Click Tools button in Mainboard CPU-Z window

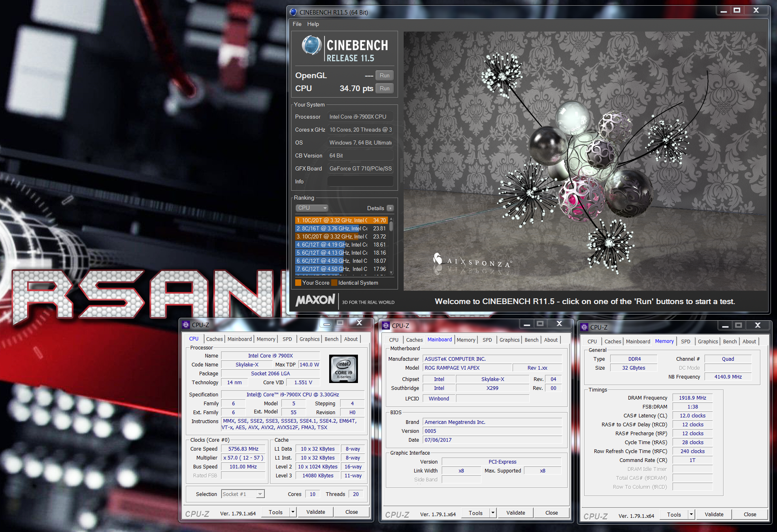(476, 513)
